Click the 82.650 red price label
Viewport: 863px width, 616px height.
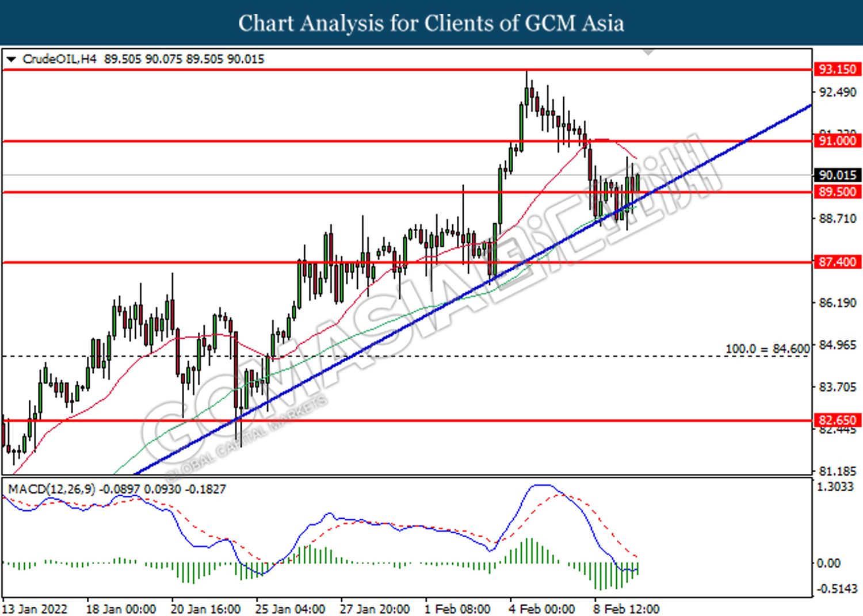pos(838,420)
